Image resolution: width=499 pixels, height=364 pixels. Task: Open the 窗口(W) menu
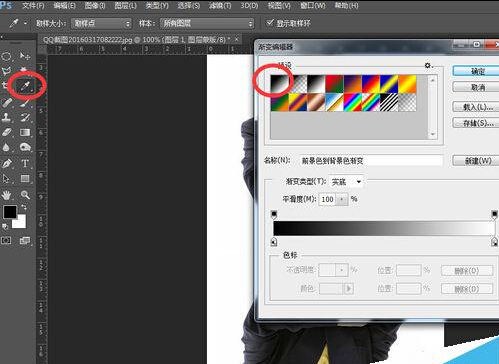pos(313,6)
